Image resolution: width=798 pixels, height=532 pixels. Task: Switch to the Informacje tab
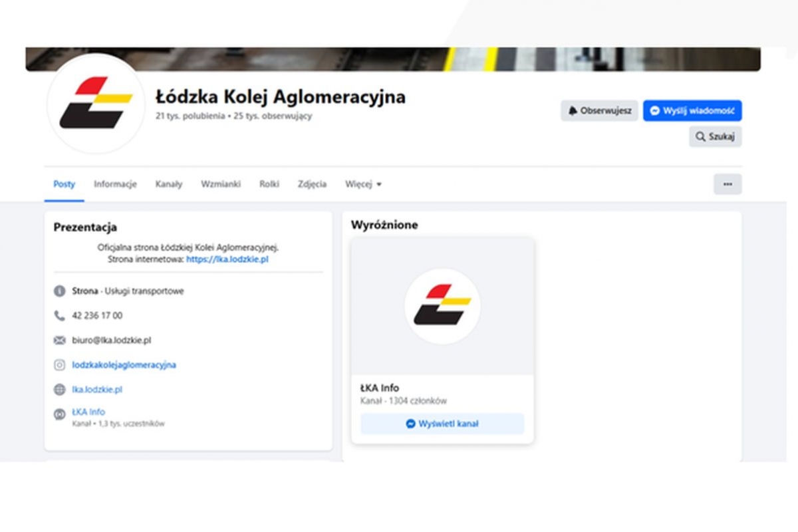pyautogui.click(x=115, y=184)
